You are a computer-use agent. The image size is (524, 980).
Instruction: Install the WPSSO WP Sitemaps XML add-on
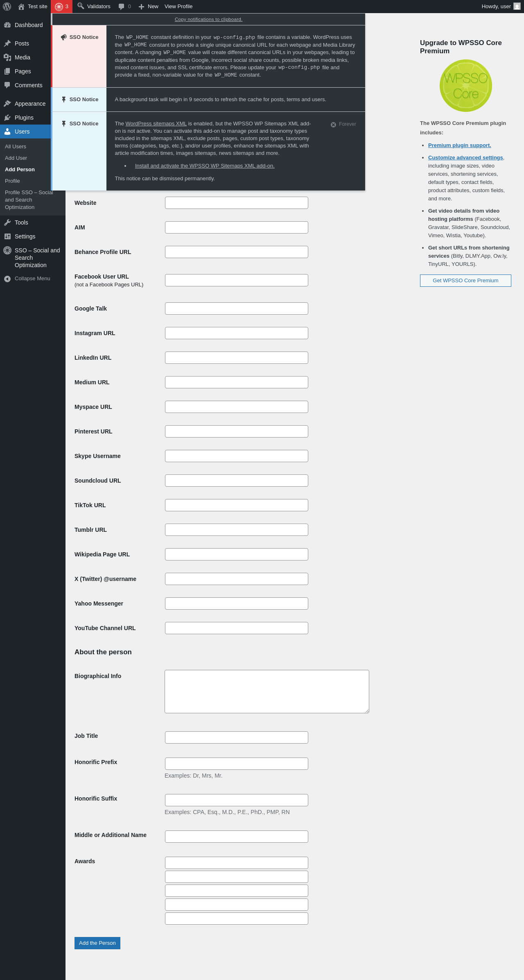pos(205,166)
